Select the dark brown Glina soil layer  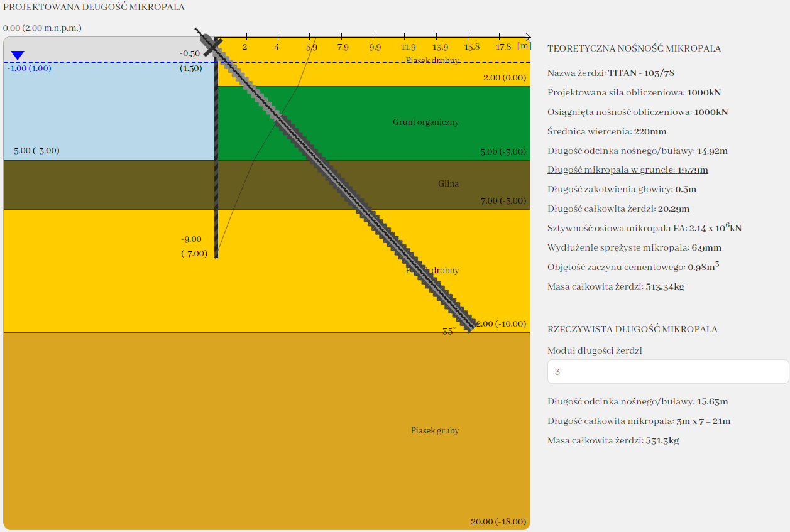coord(126,185)
